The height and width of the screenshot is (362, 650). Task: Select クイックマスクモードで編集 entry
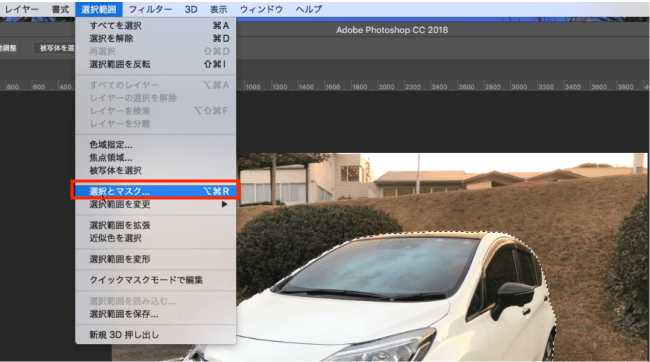pyautogui.click(x=155, y=280)
